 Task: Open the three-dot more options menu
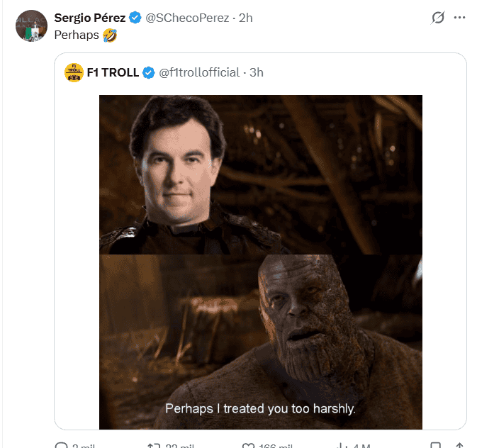460,18
